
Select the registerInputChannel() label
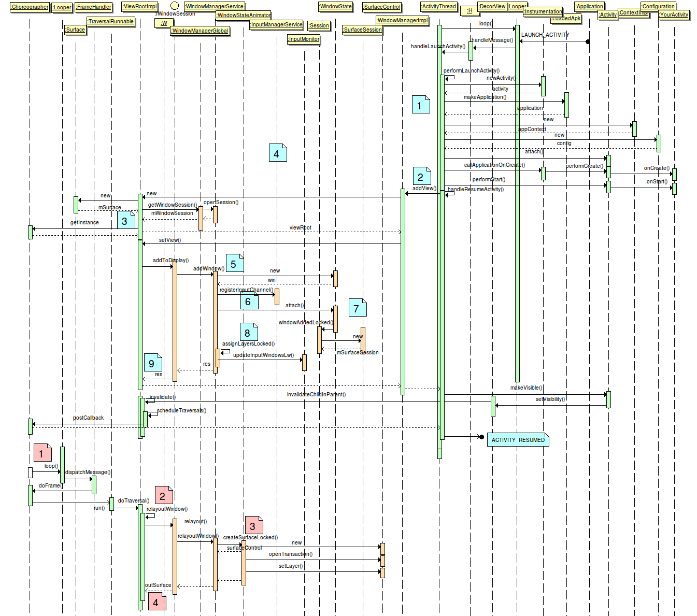(x=246, y=290)
